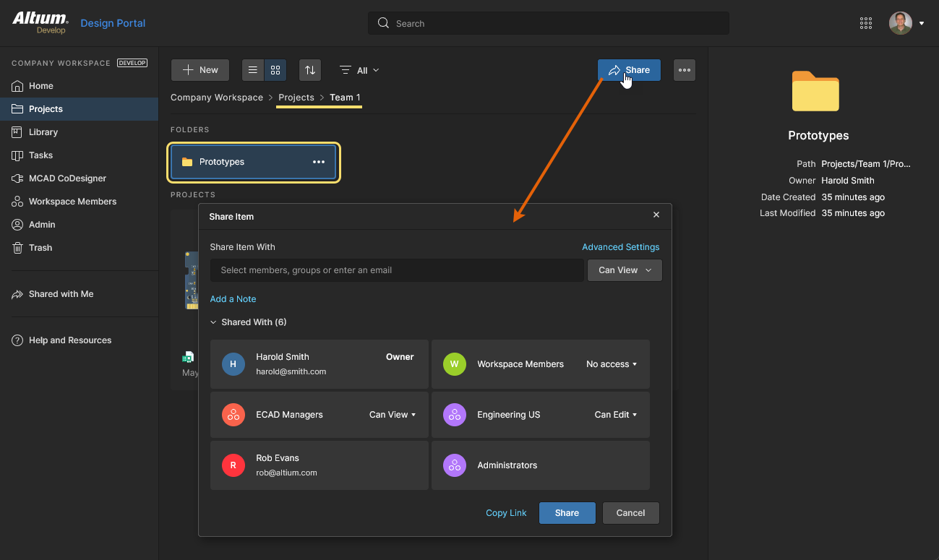Switch to grid view layout
Image resolution: width=939 pixels, height=560 pixels.
tap(275, 70)
